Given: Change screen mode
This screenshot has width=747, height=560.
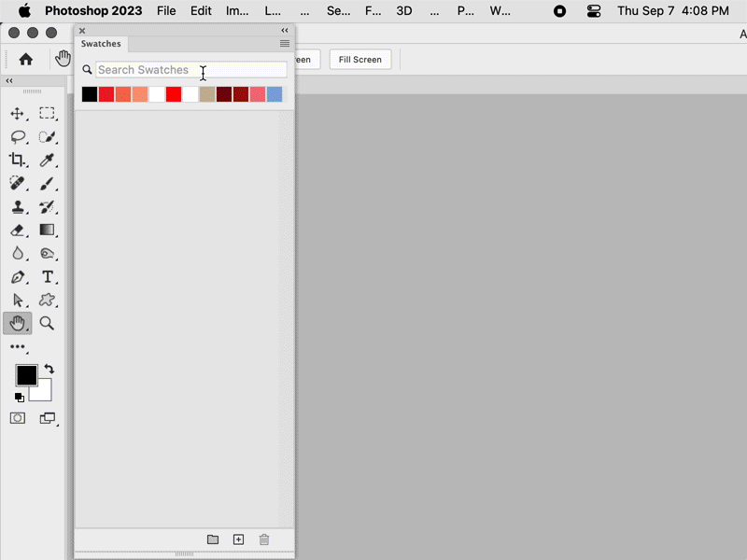Looking at the screenshot, I should pos(48,418).
